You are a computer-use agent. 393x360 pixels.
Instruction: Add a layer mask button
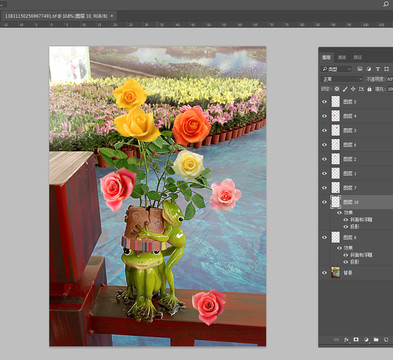pos(356,340)
